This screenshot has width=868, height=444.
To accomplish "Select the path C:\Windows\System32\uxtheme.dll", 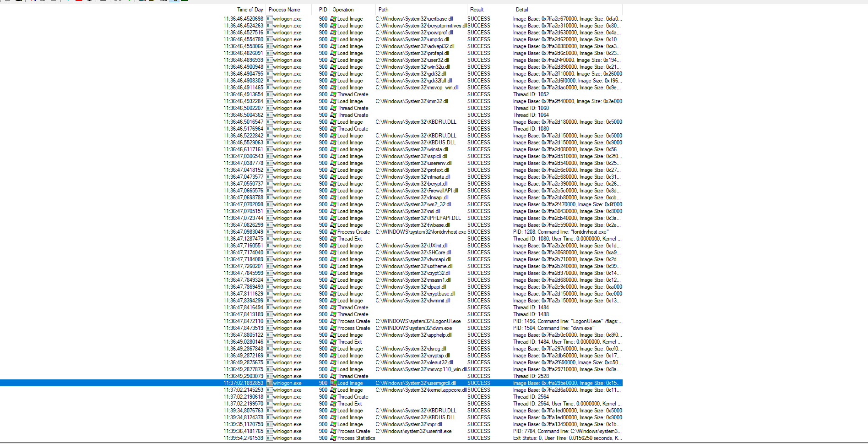I will coord(414,266).
